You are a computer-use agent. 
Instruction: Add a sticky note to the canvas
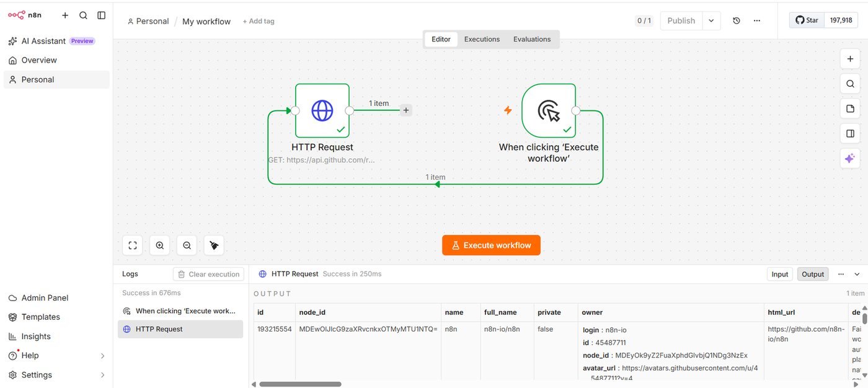pos(850,108)
